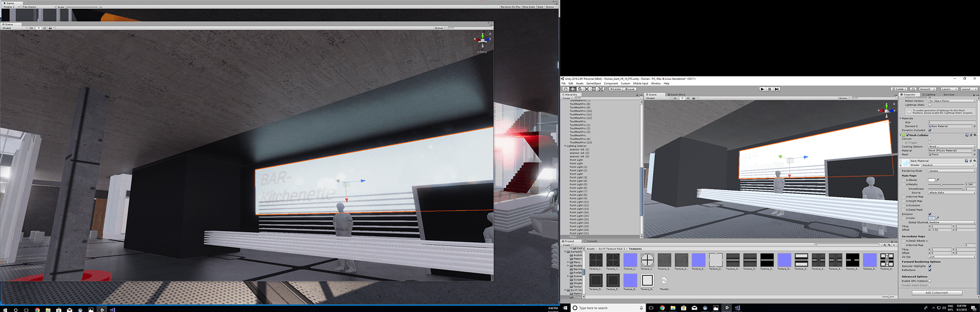
Task: Select the Rotate tool in Unity toolbar
Action: pyautogui.click(x=580, y=89)
